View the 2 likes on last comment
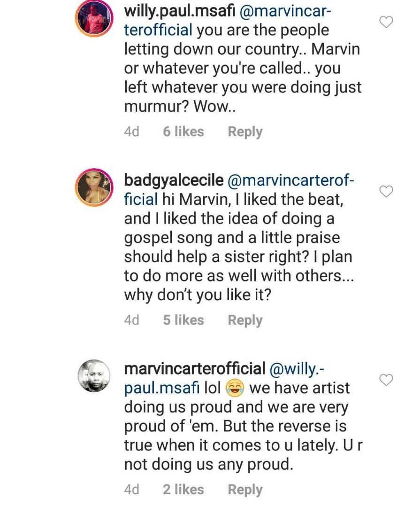The image size is (420, 506). 183,490
